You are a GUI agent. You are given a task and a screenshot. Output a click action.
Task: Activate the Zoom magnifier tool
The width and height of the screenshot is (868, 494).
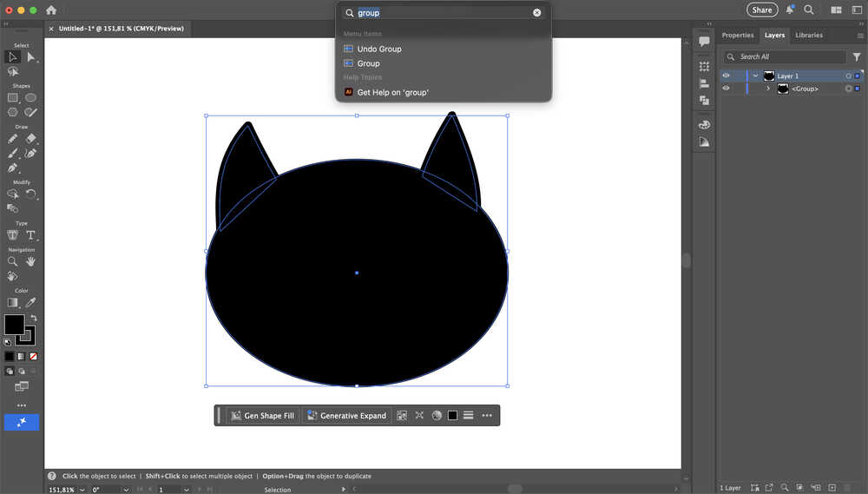[13, 261]
